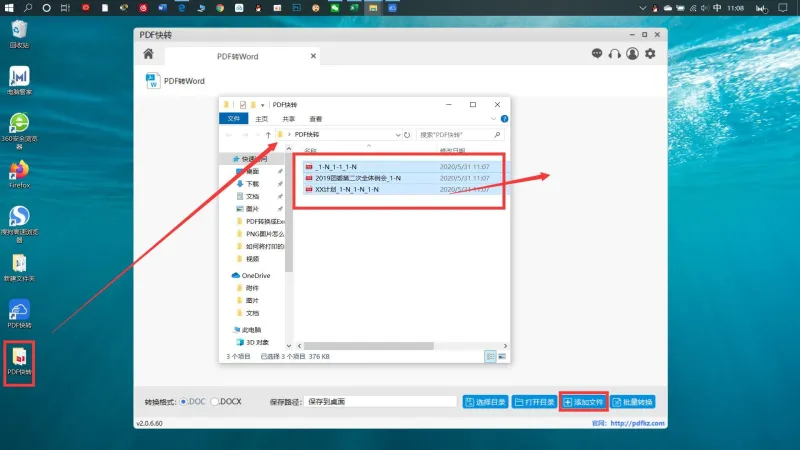
Task: Go to PDF快转 home page icon
Action: [148, 54]
